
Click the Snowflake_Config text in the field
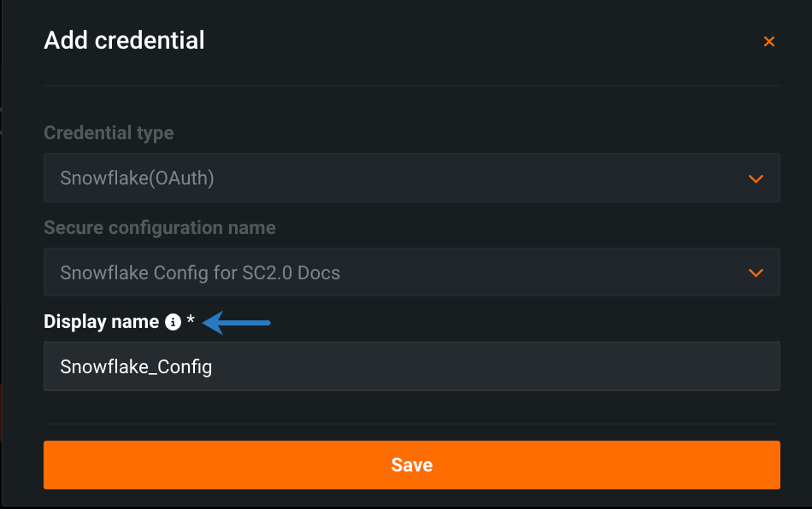[136, 367]
